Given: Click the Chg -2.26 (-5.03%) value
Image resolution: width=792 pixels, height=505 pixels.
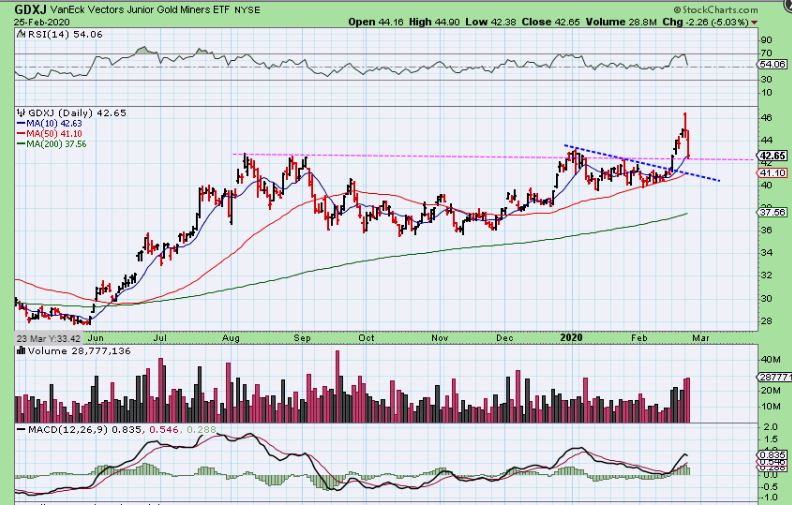Looking at the screenshot, I should [705, 22].
